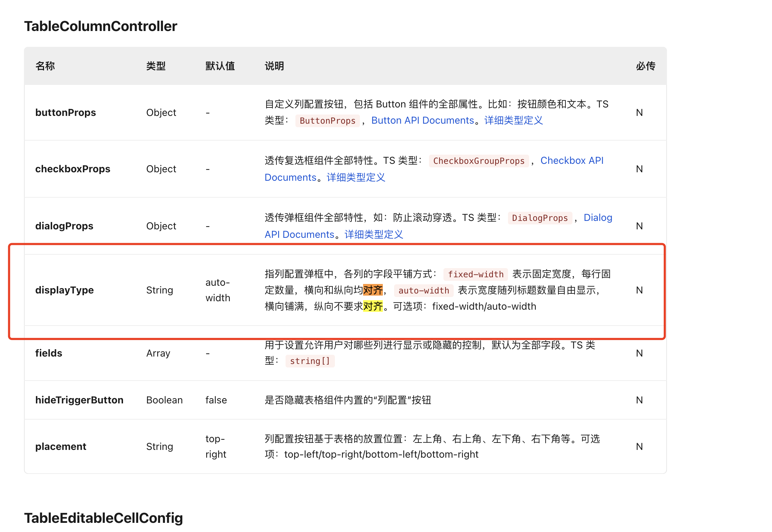Click the displayType property name
Image resolution: width=772 pixels, height=532 pixels.
click(x=65, y=290)
